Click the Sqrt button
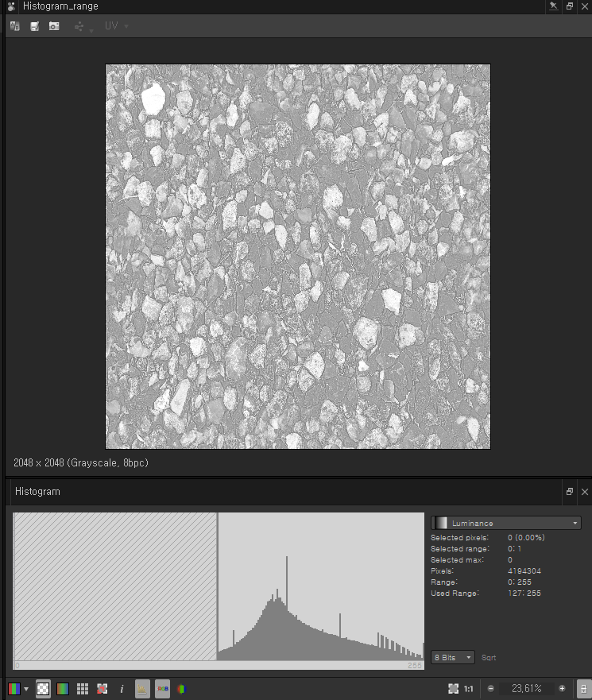The width and height of the screenshot is (592, 700). 489,658
